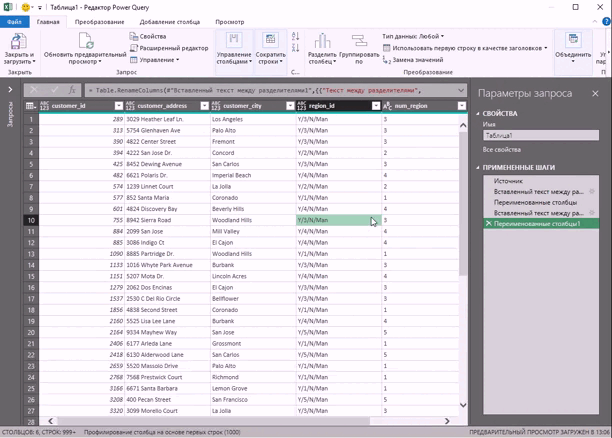Click the Объединить combine icon
Image resolution: width=612 pixels, height=438 pixels.
pyautogui.click(x=573, y=41)
